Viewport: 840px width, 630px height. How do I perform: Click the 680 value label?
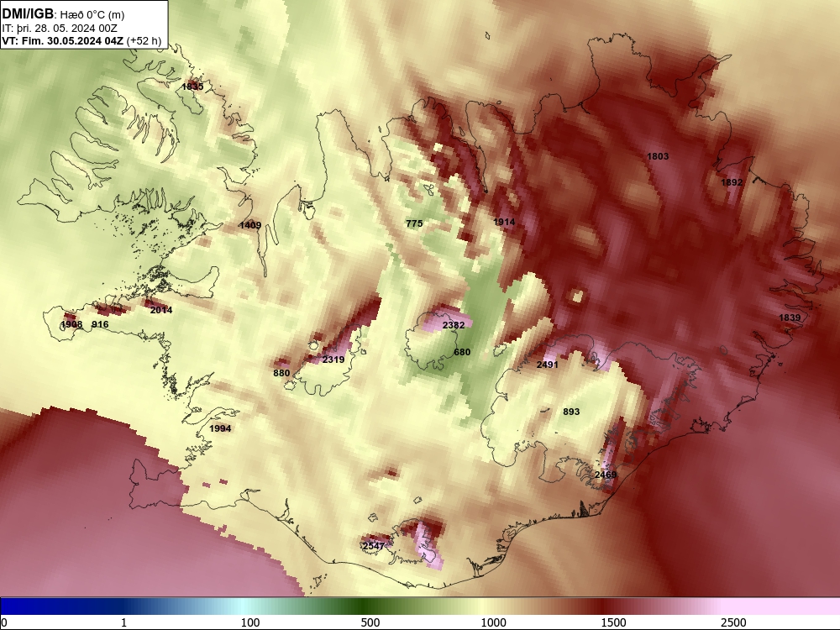point(462,352)
